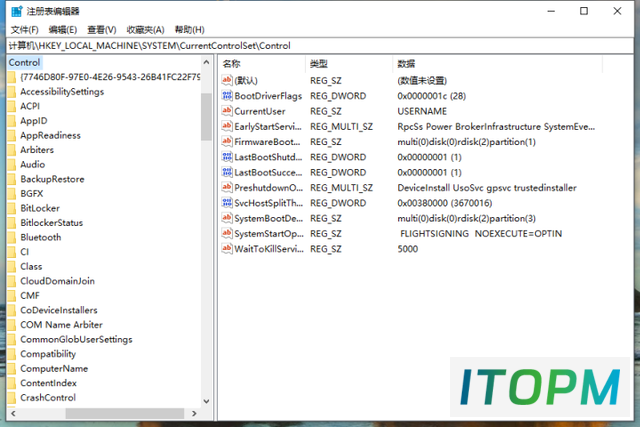Click the SystemBootDe... string icon
This screenshot has width=640, height=427.
pyautogui.click(x=227, y=218)
